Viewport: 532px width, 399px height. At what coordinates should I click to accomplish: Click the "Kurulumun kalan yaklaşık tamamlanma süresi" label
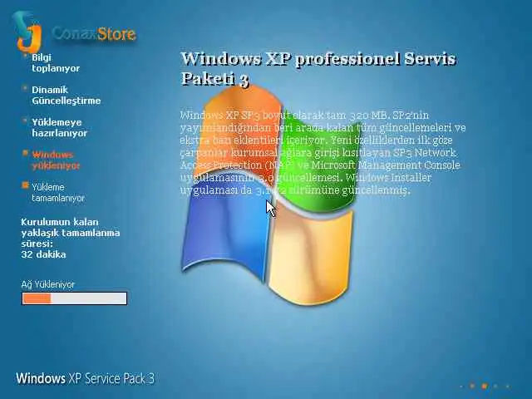tap(70, 233)
